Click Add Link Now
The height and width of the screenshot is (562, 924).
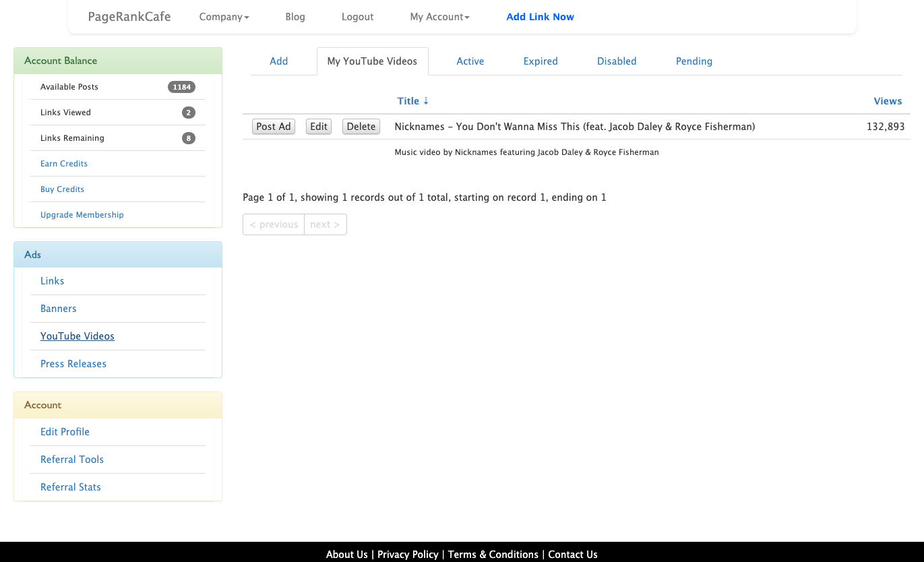coord(540,17)
